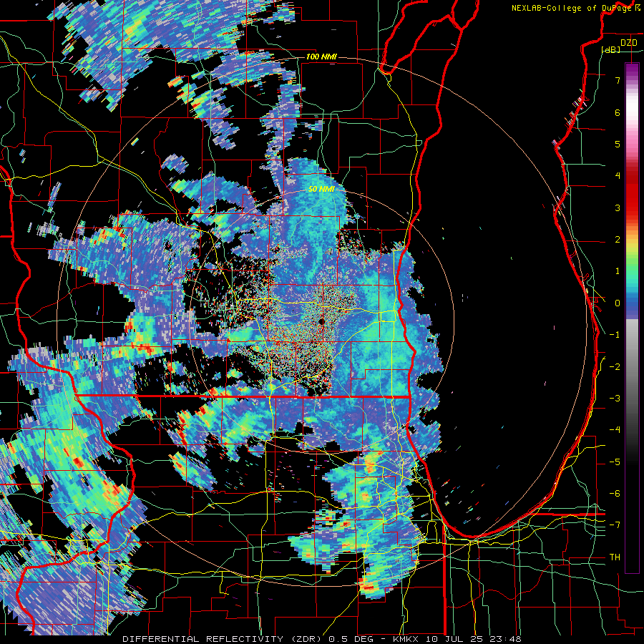
Task: Click the "10 JUL 25" date text
Action: click(x=454, y=639)
